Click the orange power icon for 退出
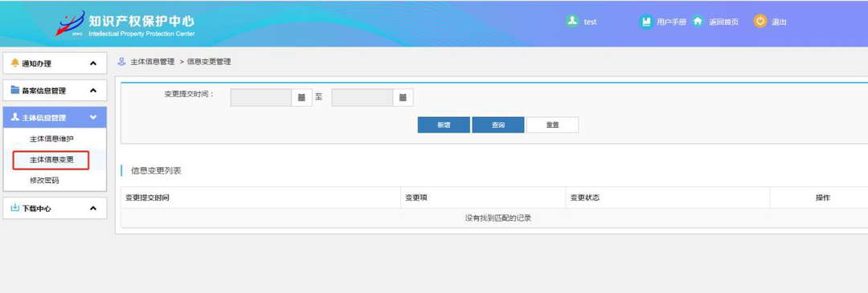This screenshot has width=868, height=293. click(760, 21)
